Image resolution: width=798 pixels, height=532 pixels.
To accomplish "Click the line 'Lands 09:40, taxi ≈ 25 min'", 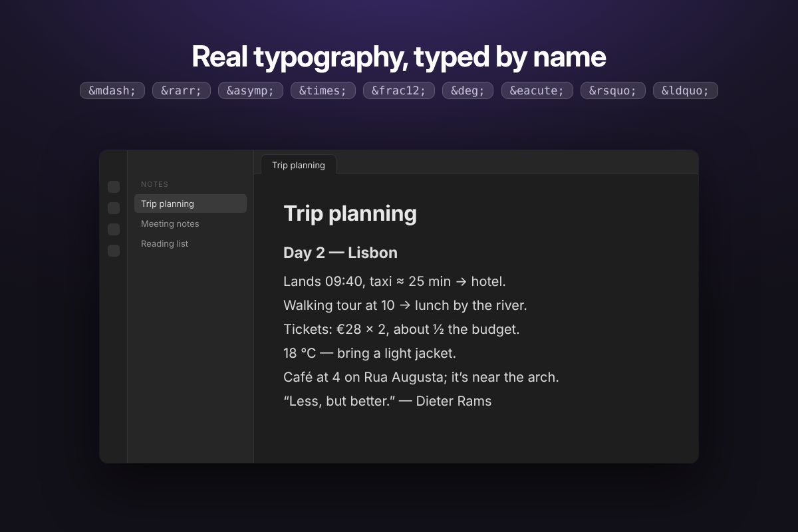I will click(395, 281).
